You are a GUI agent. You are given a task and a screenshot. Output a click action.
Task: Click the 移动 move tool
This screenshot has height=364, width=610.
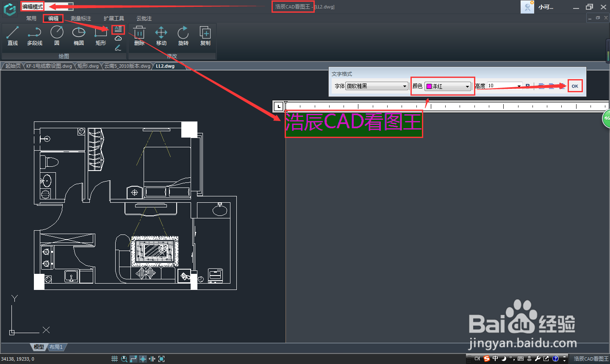pyautogui.click(x=161, y=36)
